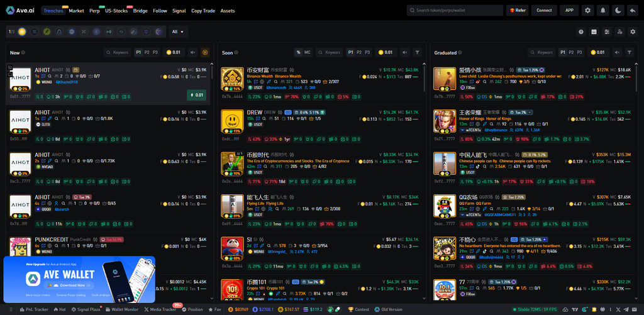Toggle sound mute in Graduated column

click(617, 53)
